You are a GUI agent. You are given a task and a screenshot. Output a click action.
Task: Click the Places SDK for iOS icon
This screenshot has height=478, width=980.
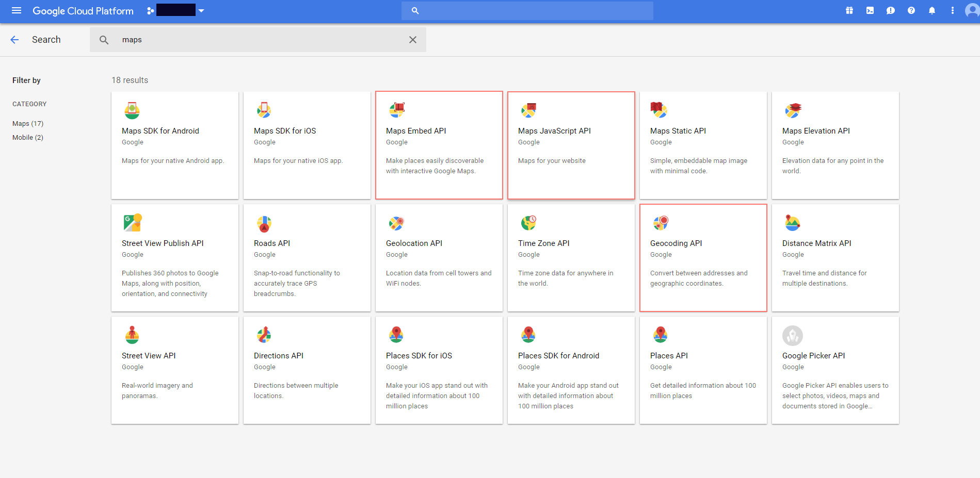coord(396,335)
